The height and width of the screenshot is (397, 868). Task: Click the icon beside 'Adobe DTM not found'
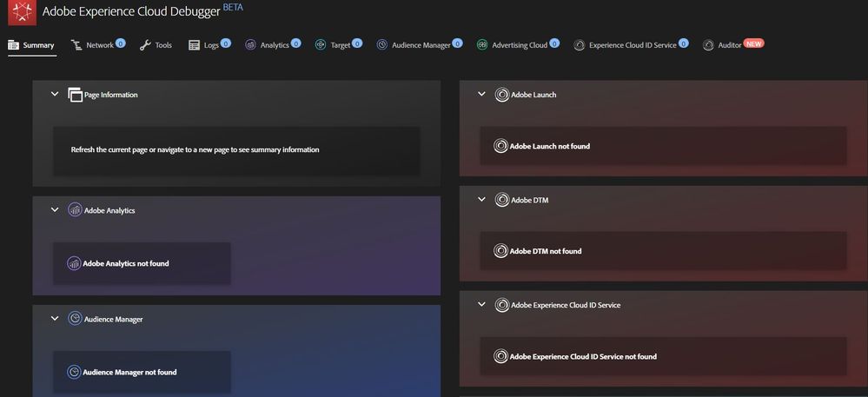pyautogui.click(x=500, y=251)
